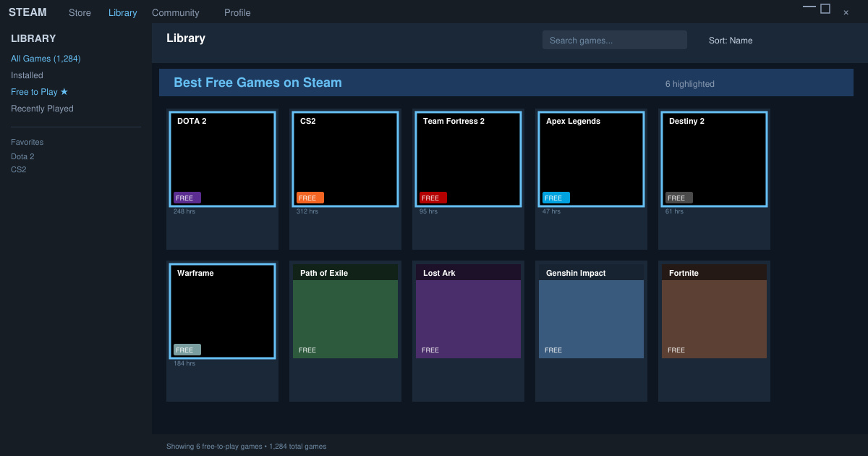Open the Warframe game card
The height and width of the screenshot is (456, 868).
click(222, 332)
